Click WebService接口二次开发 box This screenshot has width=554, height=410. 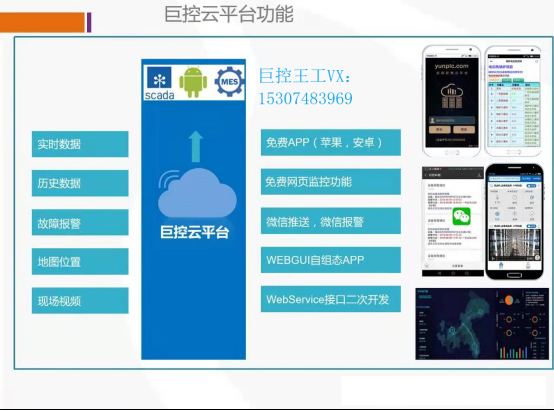(331, 299)
